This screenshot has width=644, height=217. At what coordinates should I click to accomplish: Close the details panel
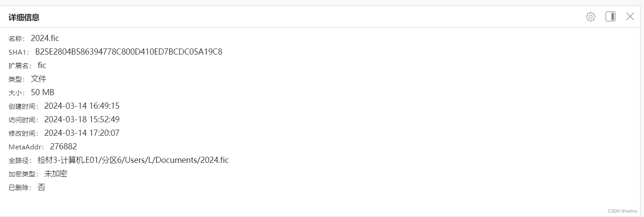tap(630, 17)
